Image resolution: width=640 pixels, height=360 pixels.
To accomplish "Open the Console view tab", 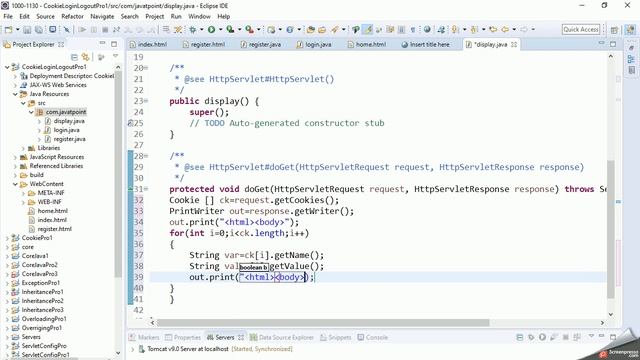I will (372, 338).
